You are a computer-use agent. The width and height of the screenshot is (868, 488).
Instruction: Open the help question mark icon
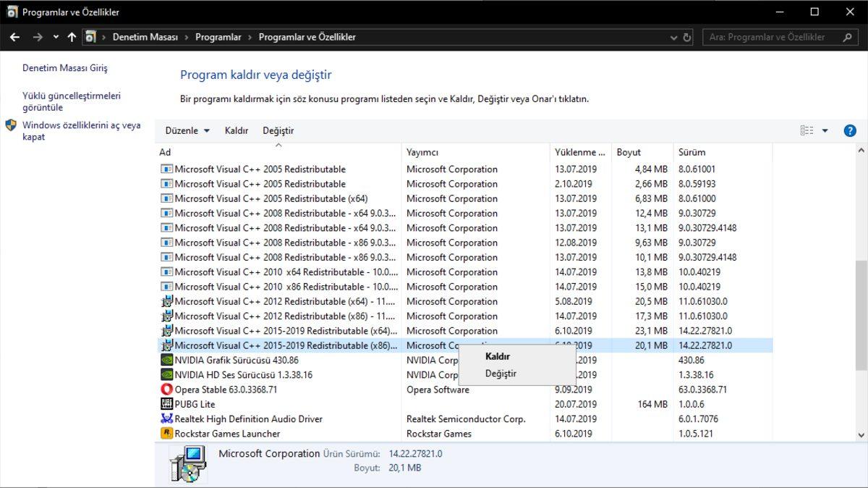[850, 131]
